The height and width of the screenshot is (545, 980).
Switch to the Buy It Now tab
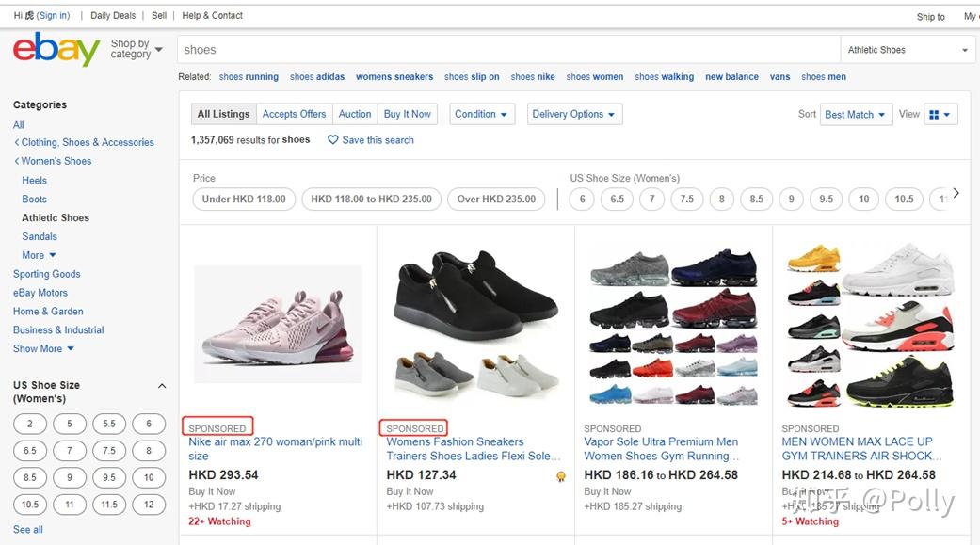pyautogui.click(x=407, y=115)
